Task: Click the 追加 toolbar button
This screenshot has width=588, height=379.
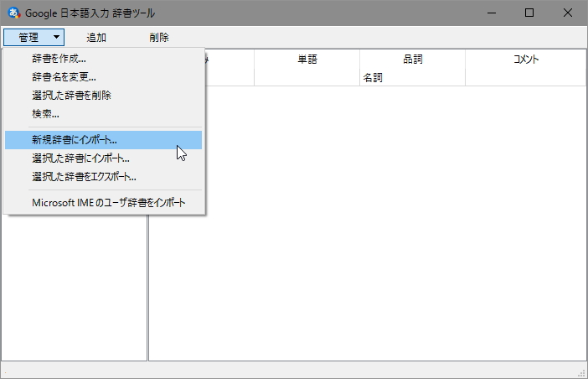Action: (96, 37)
